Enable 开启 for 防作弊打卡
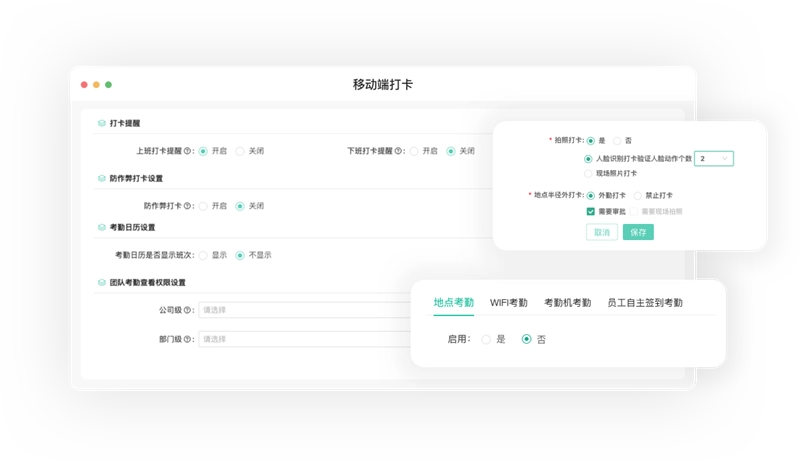This screenshot has width=800, height=462. tap(203, 206)
